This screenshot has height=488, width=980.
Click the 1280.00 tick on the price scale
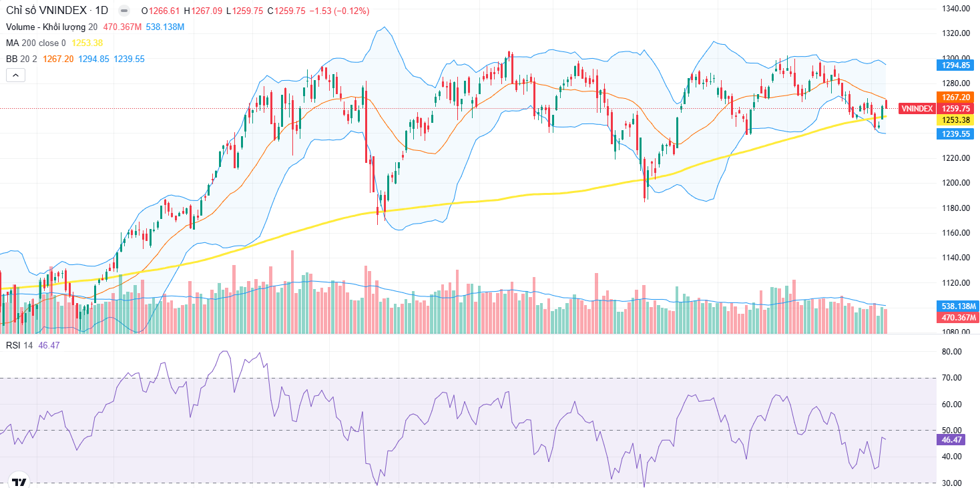coord(955,83)
